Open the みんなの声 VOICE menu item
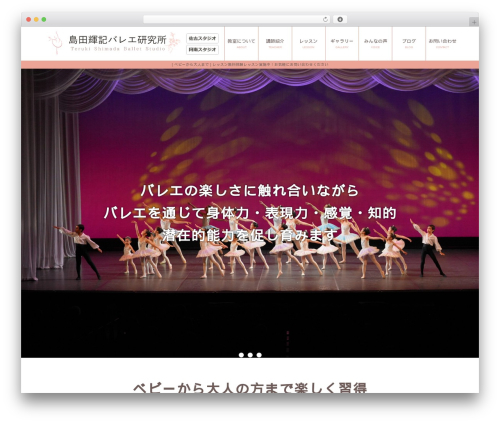The height and width of the screenshot is (423, 500). 375,44
